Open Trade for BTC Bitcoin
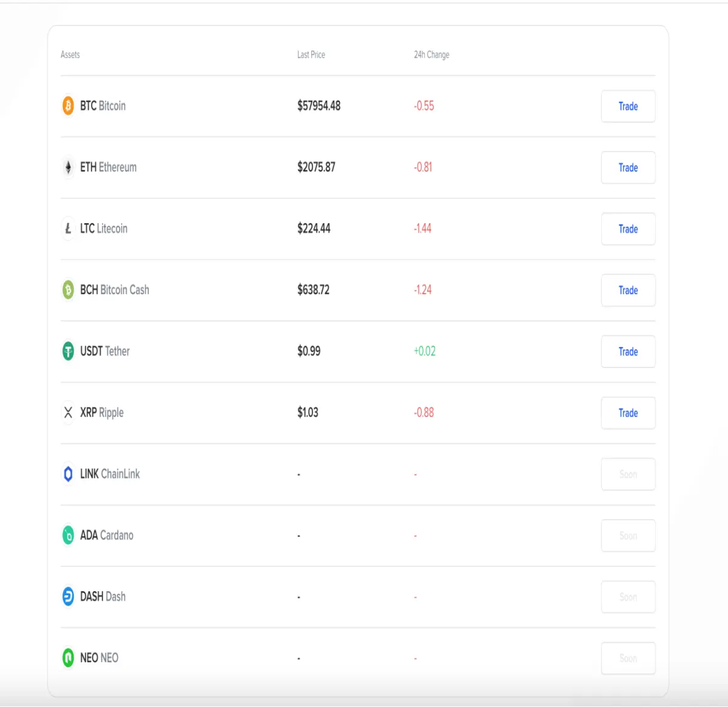This screenshot has width=728, height=707. point(628,106)
